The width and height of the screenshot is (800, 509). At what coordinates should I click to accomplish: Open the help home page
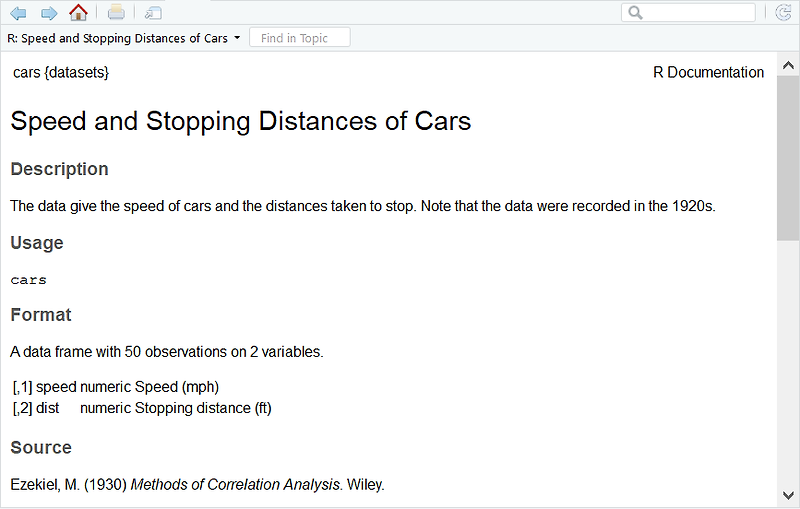78,12
